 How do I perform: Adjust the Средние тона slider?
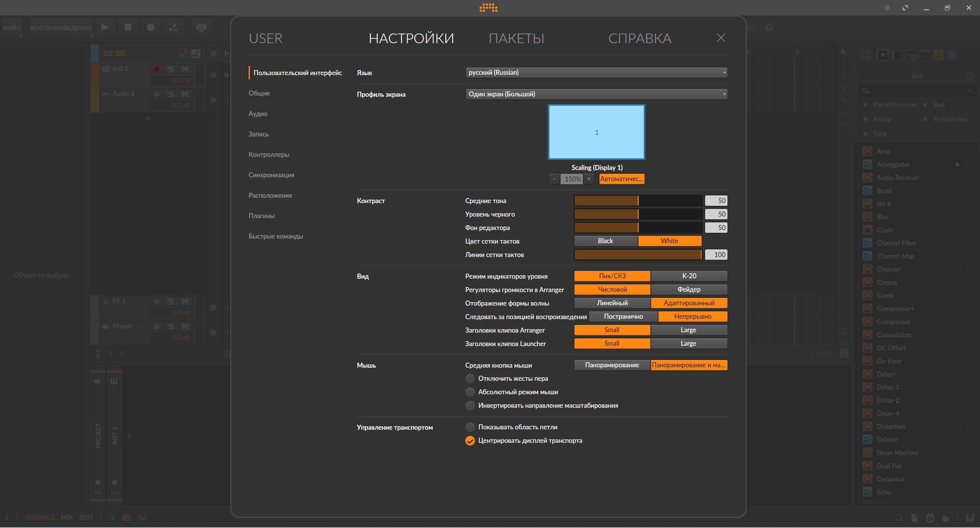point(638,200)
